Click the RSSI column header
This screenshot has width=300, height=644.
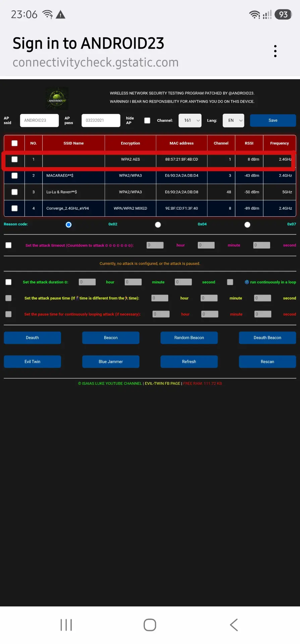[x=249, y=143]
